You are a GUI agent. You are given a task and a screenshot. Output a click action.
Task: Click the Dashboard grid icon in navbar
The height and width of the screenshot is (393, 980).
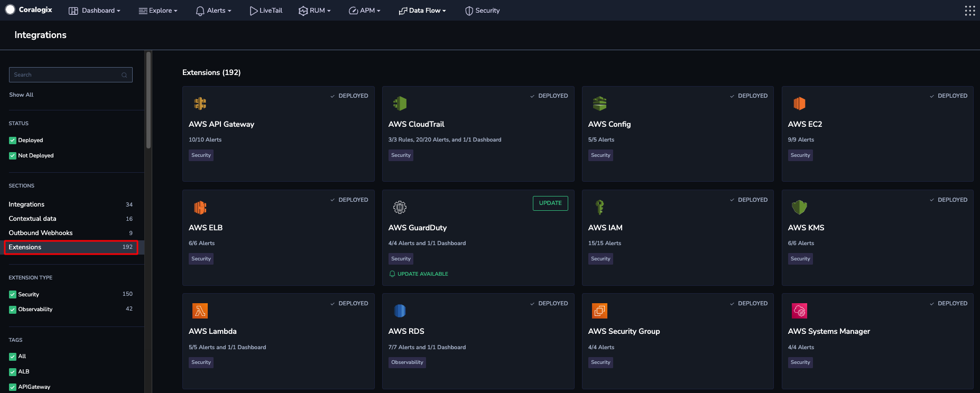(x=73, y=11)
